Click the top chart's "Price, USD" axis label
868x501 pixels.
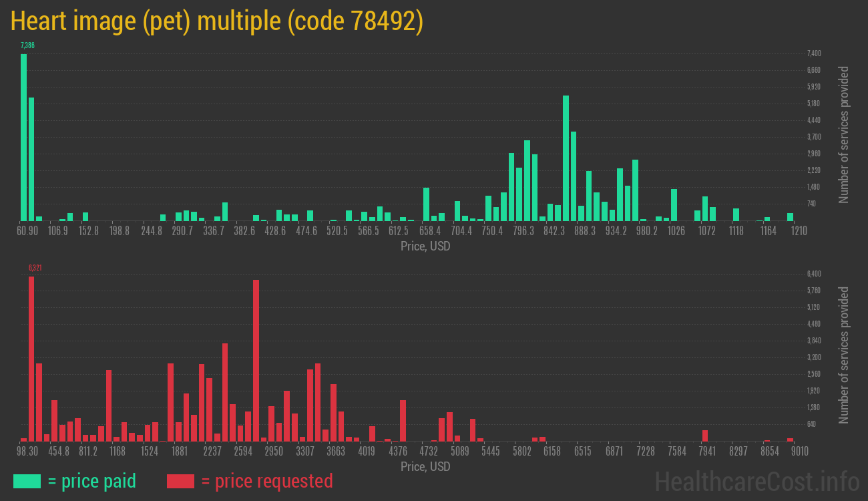[x=425, y=246]
